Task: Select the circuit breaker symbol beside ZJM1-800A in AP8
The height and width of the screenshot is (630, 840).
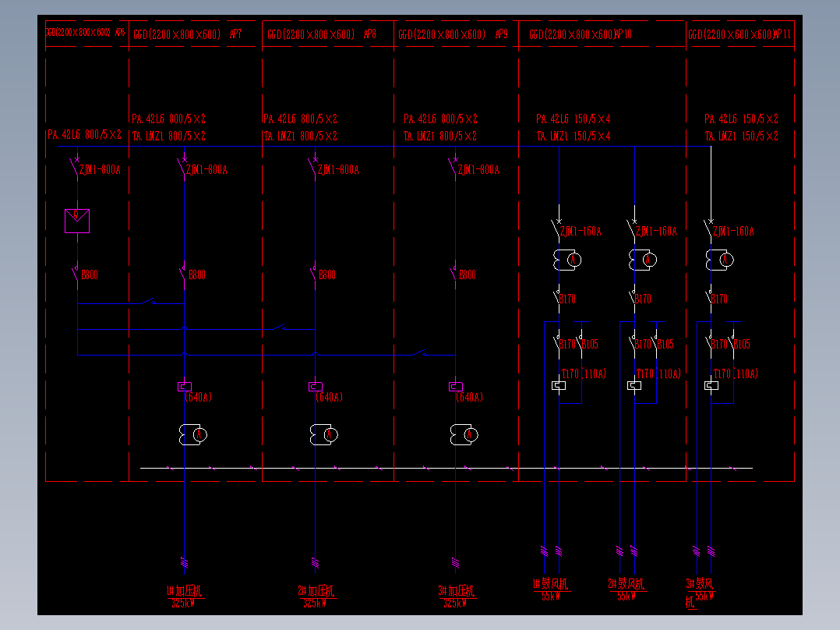Action: [313, 167]
